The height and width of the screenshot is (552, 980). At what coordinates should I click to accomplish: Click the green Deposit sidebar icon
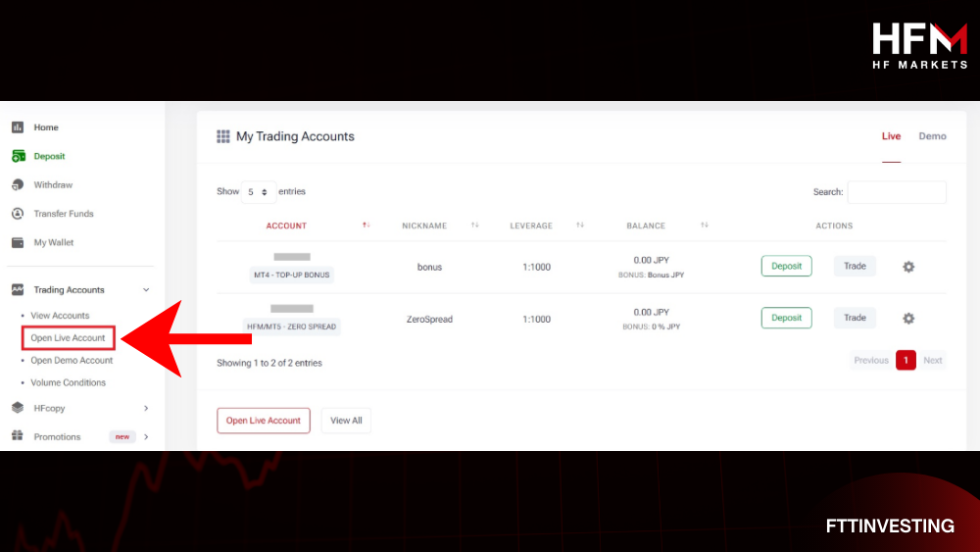click(x=18, y=156)
